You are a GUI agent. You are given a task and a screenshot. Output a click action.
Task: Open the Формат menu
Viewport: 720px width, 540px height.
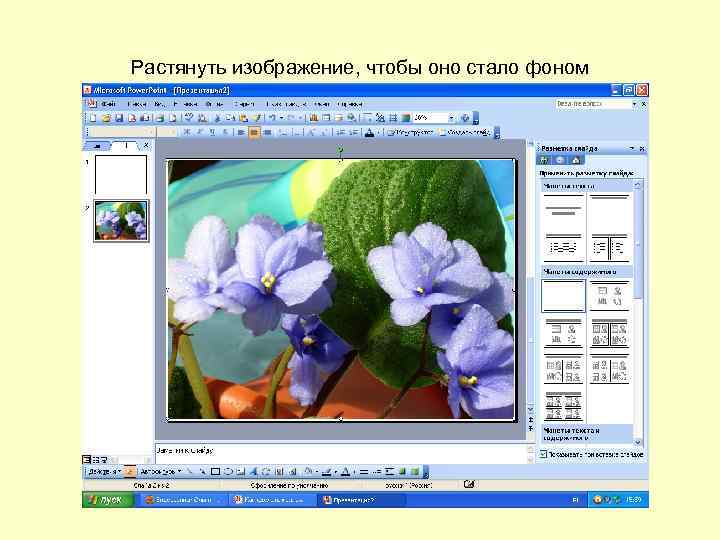(214, 104)
